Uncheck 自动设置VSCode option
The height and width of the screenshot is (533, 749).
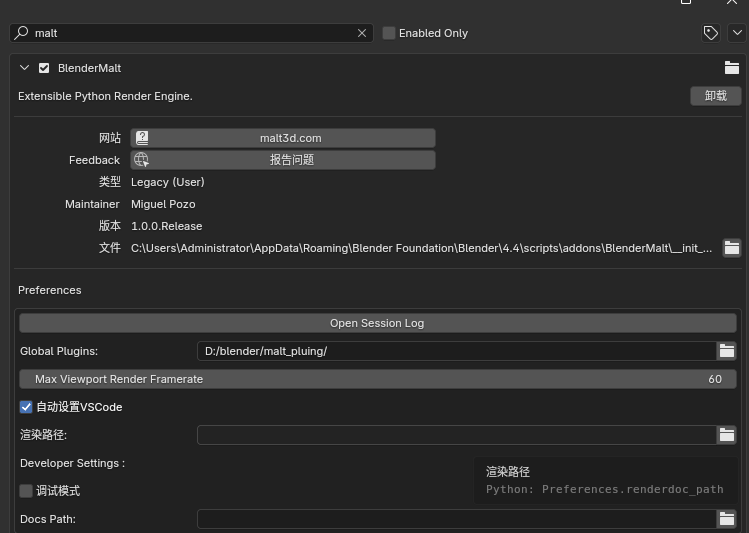click(26, 407)
